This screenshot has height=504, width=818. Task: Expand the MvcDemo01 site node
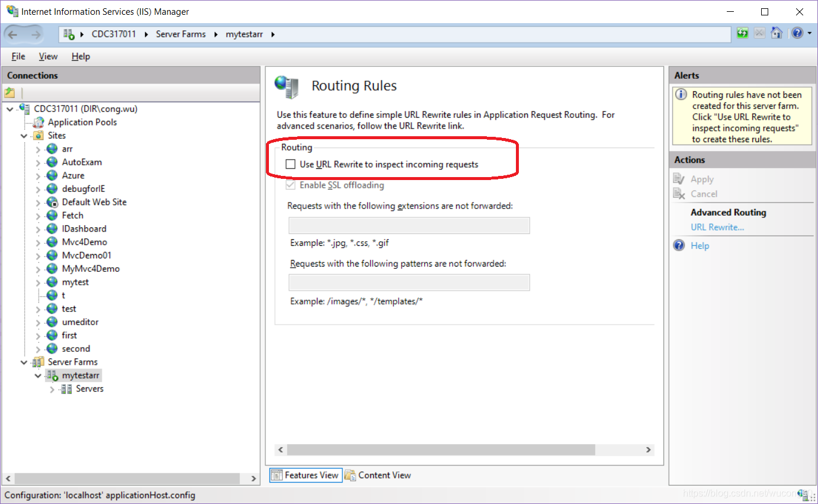tap(38, 256)
